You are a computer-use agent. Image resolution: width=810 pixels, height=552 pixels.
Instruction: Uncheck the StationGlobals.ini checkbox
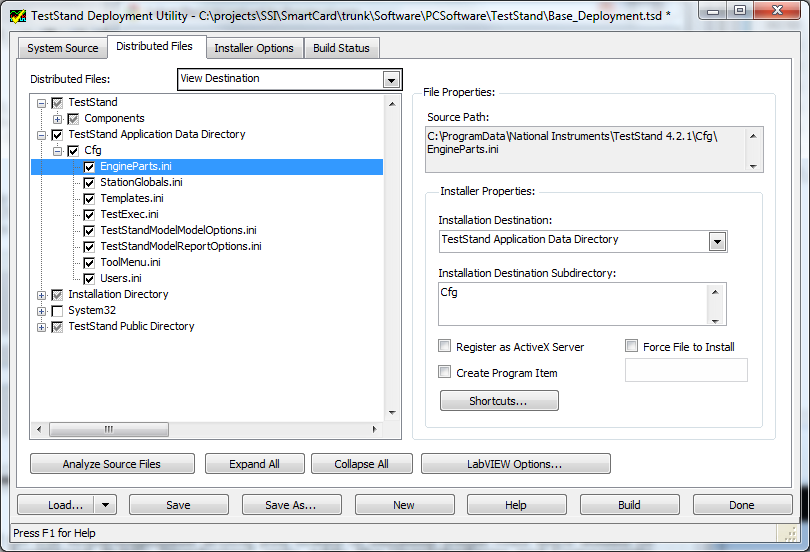89,183
